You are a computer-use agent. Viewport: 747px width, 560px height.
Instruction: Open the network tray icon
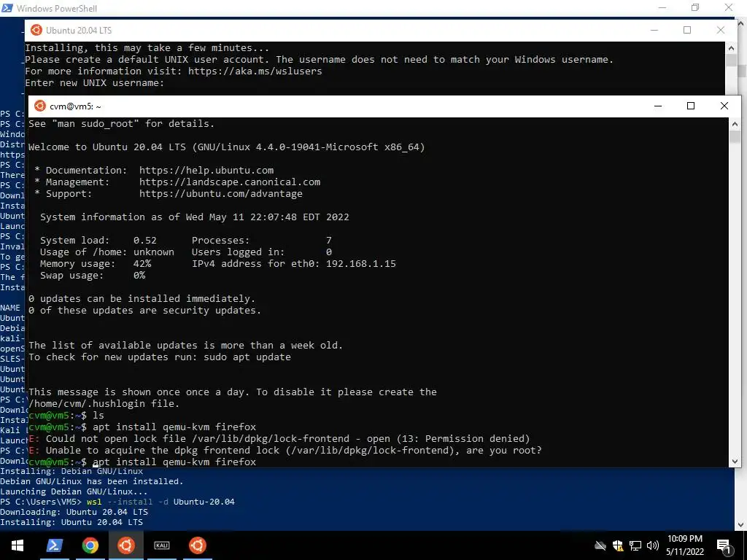coord(635,545)
